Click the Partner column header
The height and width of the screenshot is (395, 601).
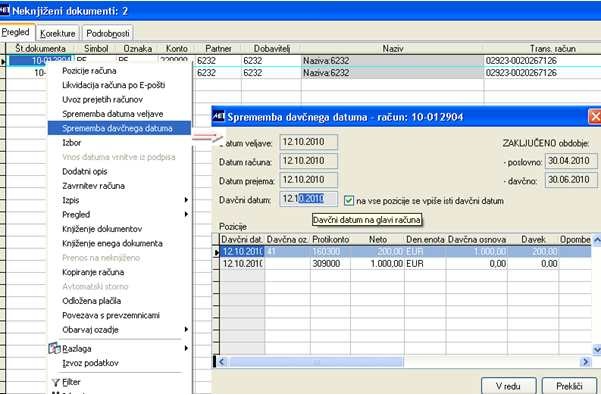(x=218, y=49)
